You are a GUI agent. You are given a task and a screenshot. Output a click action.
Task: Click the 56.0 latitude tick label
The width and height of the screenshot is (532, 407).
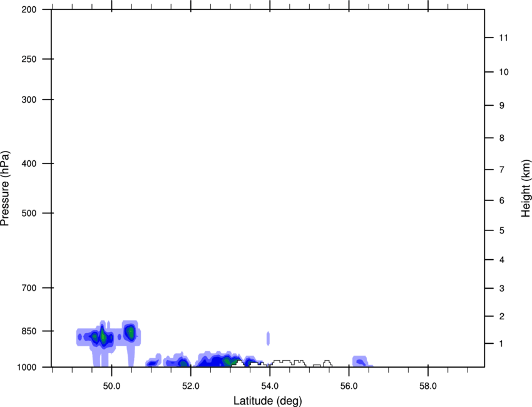pyautogui.click(x=349, y=386)
